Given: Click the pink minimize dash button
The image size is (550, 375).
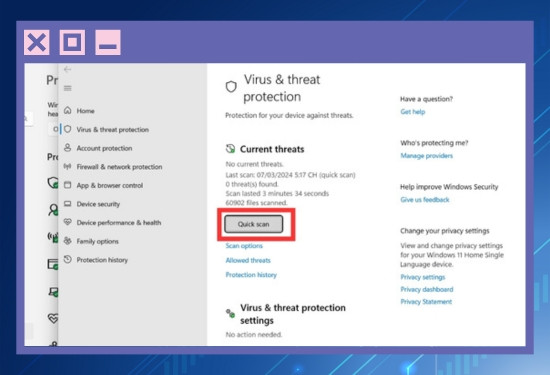Looking at the screenshot, I should click(108, 42).
